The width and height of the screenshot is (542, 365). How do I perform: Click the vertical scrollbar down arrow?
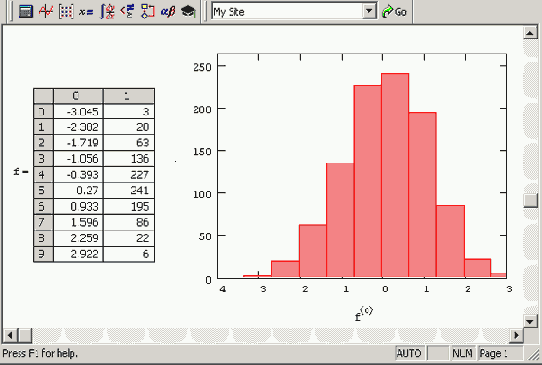coord(530,321)
